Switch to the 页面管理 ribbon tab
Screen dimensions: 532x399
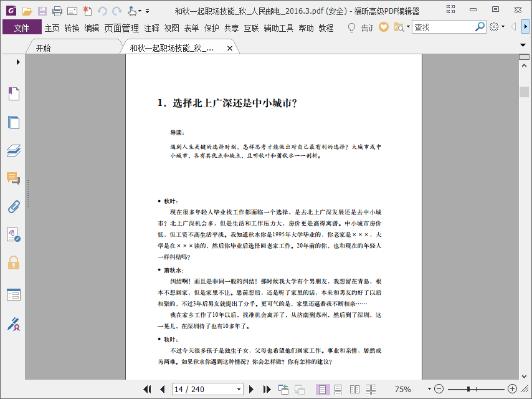121,28
